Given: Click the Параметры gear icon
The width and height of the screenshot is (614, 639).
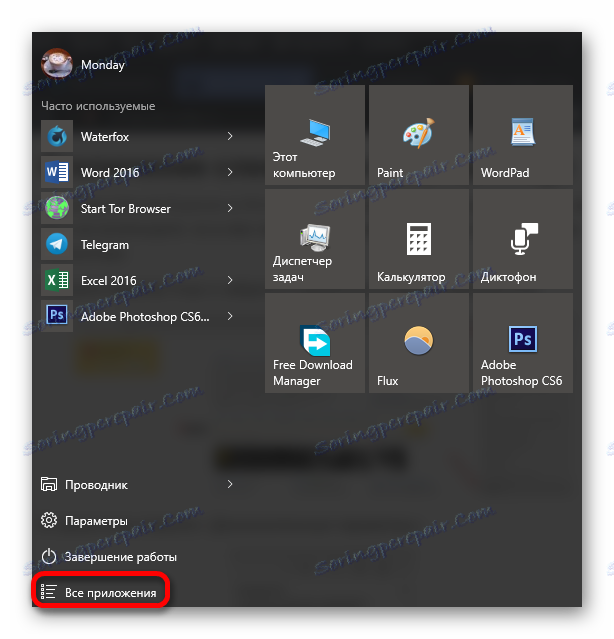Looking at the screenshot, I should 49,520.
